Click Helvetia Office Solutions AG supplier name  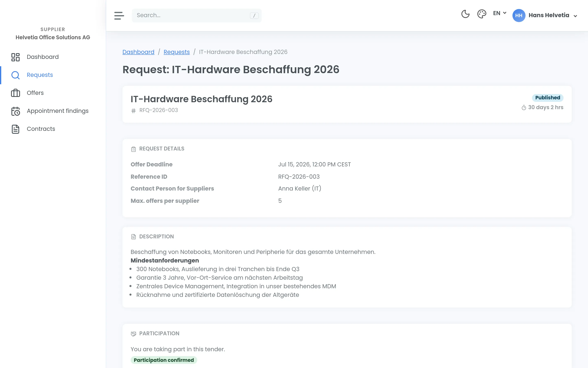tap(53, 37)
